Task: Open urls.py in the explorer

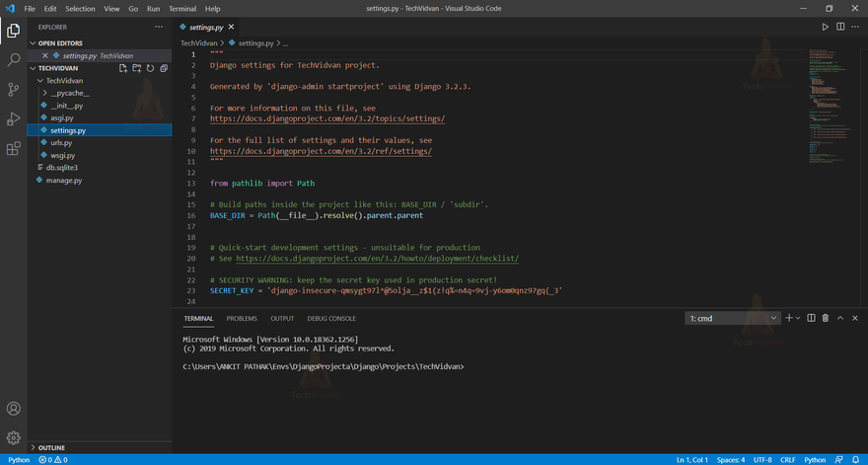Action: (x=62, y=143)
